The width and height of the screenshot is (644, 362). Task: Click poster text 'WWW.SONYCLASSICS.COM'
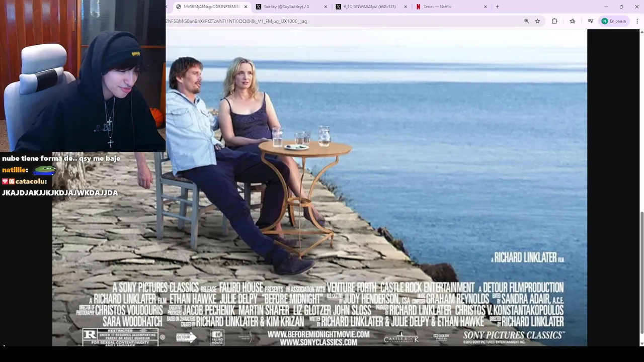coord(318,342)
